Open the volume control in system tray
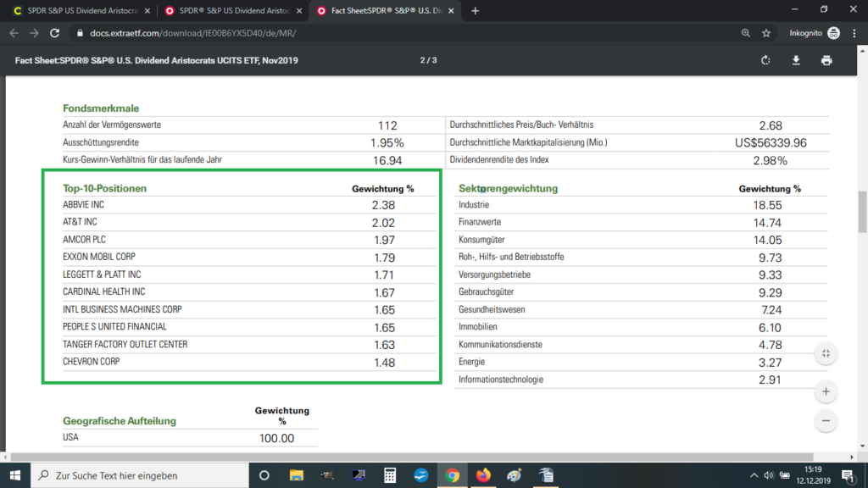The image size is (868, 488). click(x=769, y=475)
